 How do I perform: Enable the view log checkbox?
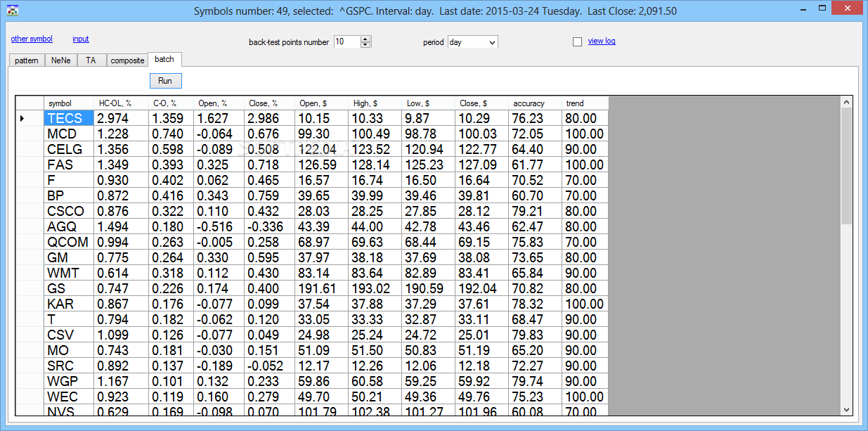point(578,41)
